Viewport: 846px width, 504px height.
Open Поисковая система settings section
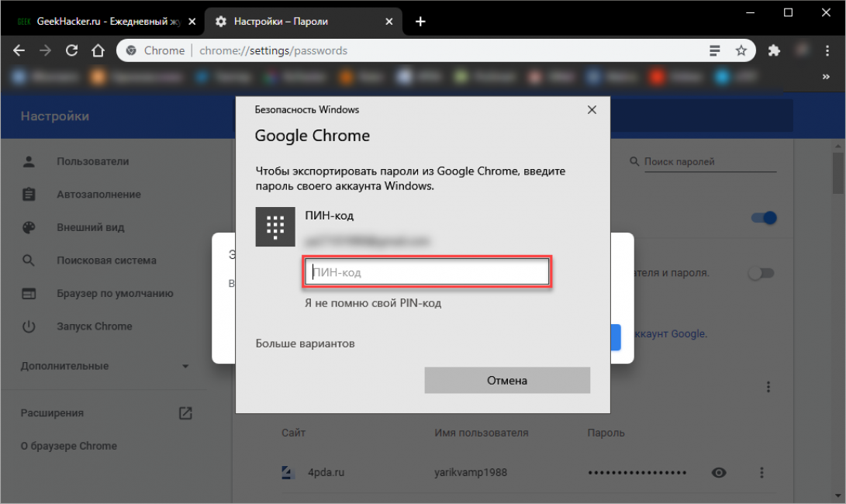[107, 260]
